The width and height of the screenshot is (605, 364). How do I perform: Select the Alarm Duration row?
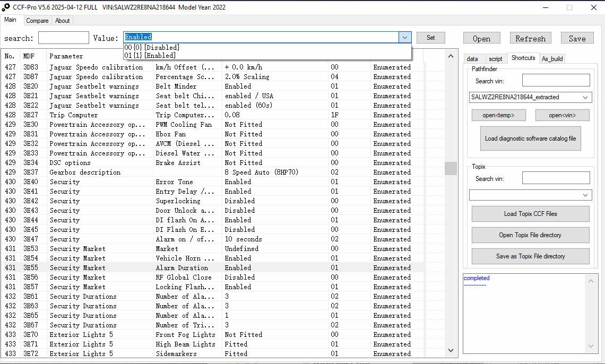click(212, 267)
